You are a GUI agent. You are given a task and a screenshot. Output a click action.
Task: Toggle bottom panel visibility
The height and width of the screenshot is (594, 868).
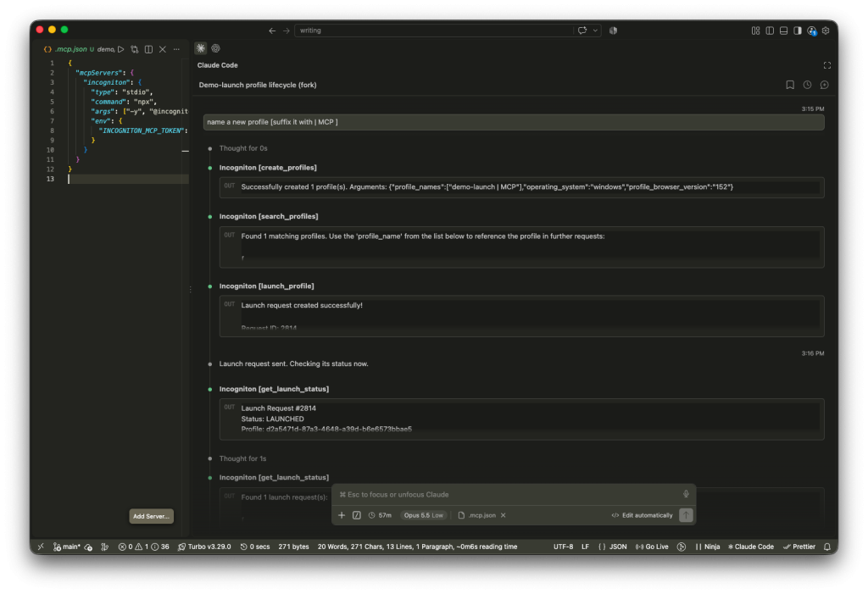(x=783, y=31)
